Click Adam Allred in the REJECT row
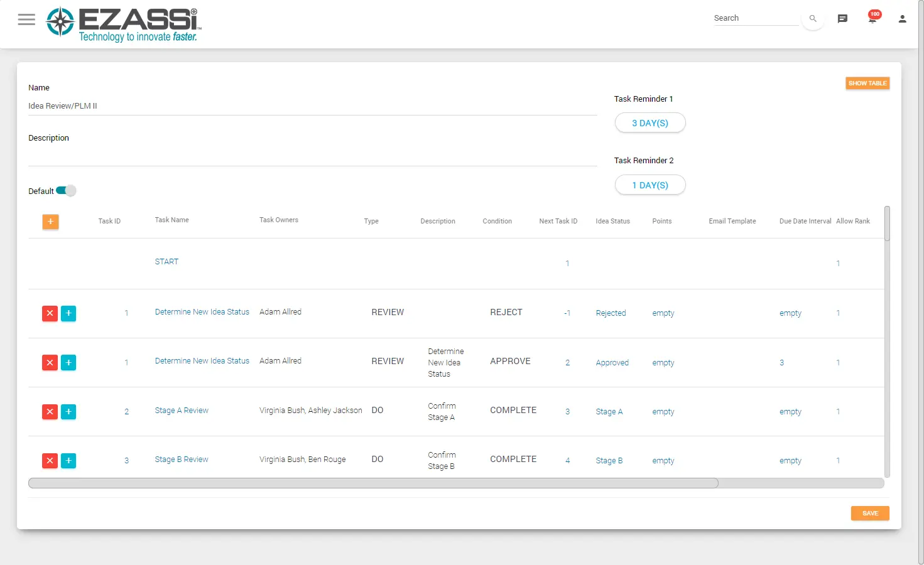This screenshot has height=565, width=924. [280, 312]
